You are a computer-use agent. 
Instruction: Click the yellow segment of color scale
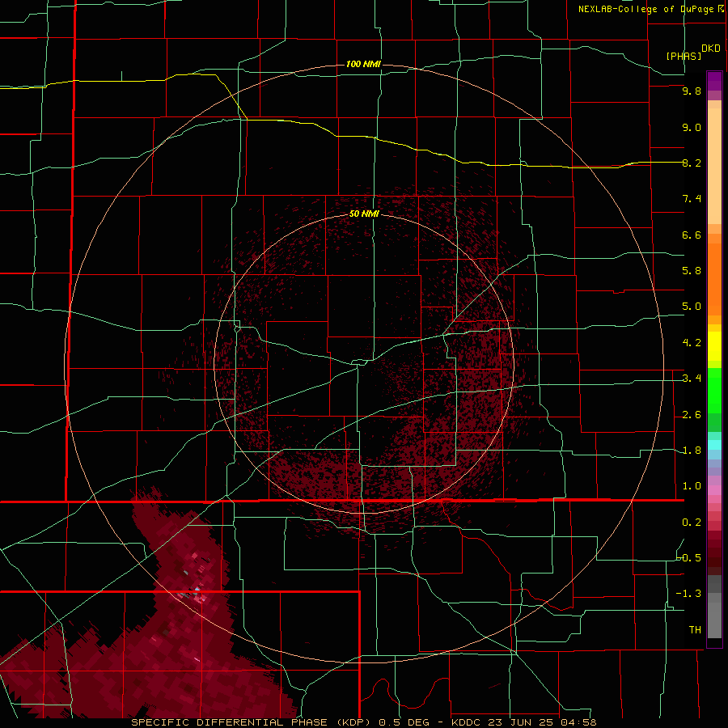(714, 346)
